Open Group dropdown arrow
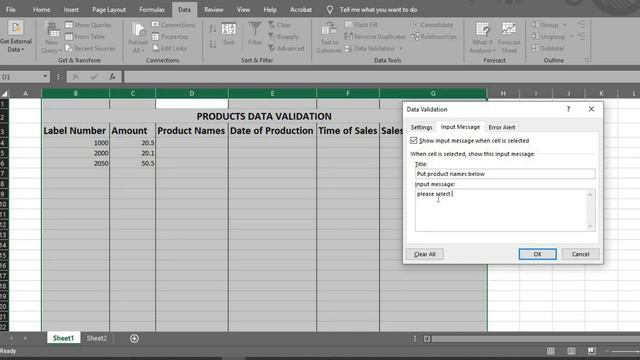Viewport: 640px width, 360px height. point(564,25)
